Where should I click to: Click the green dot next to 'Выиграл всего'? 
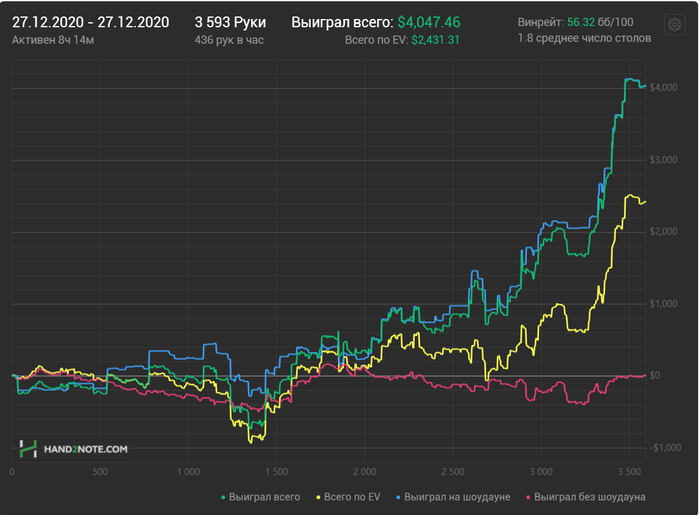click(223, 497)
